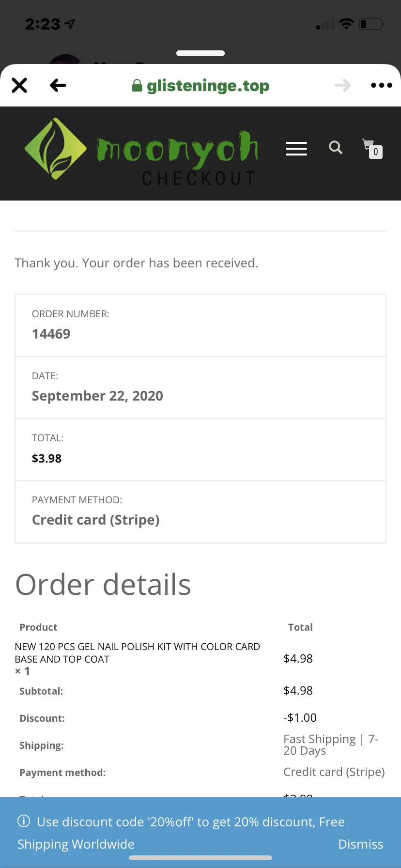Tap the order number 14469

click(51, 334)
